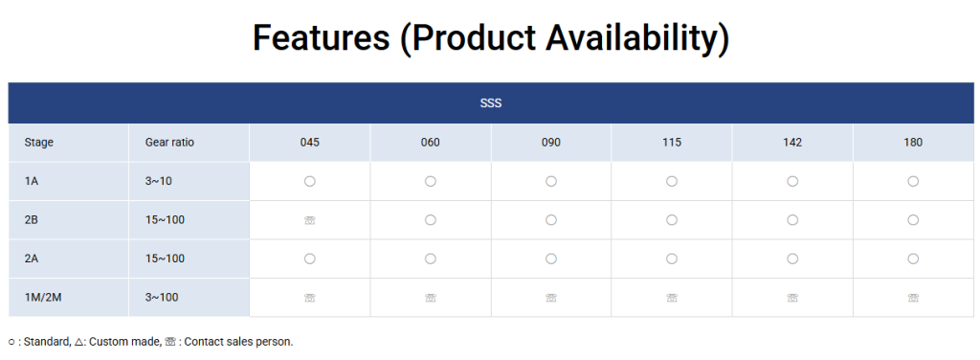Click the phone icon for 1M/2M size 045

pos(309,298)
